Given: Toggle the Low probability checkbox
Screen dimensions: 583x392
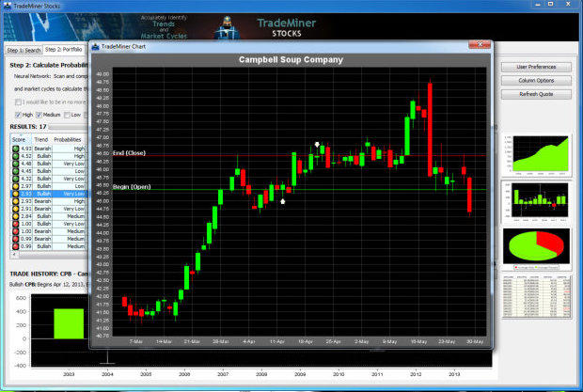Looking at the screenshot, I should click(67, 115).
